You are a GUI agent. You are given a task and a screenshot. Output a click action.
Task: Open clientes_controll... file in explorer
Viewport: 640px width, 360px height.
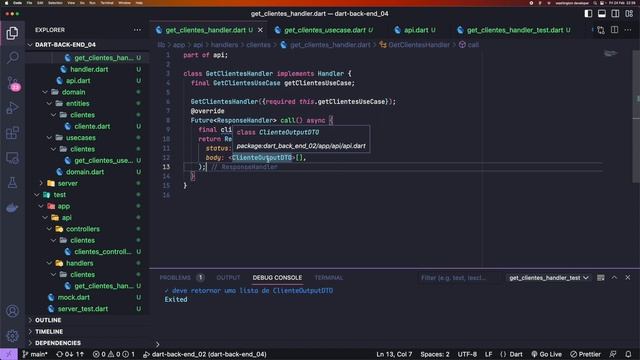(102, 251)
